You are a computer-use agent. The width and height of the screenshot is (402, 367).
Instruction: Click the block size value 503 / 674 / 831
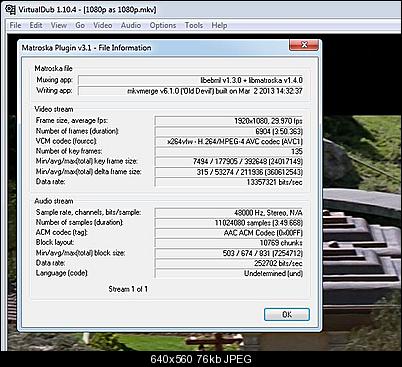tap(229, 253)
